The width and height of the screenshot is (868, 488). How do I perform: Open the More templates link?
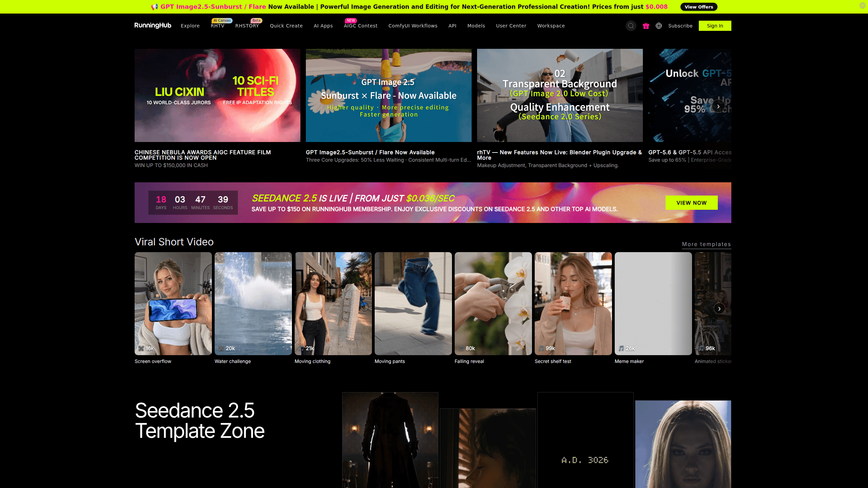tap(706, 244)
